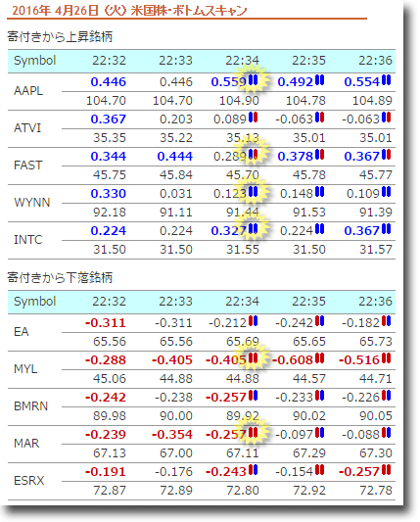Click candle icon beside BMRN -0.257
The width and height of the screenshot is (420, 522).
pyautogui.click(x=253, y=396)
